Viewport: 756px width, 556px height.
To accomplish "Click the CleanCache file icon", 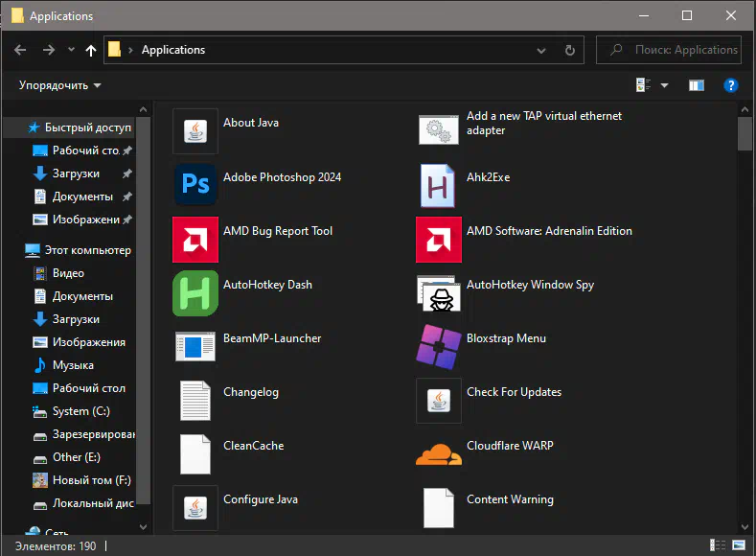I will 195,454.
